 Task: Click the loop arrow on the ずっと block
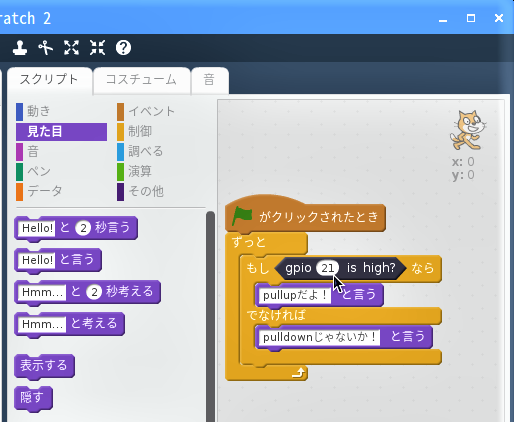point(299,373)
